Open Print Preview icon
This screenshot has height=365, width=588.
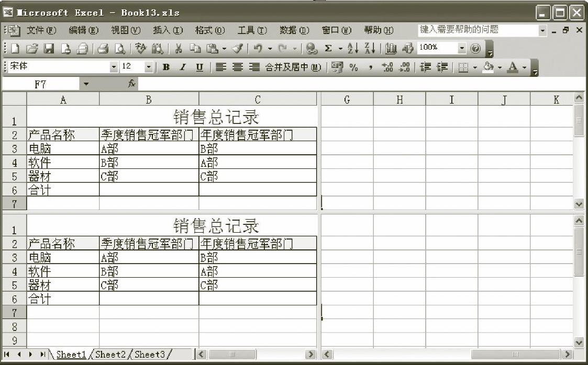click(120, 48)
